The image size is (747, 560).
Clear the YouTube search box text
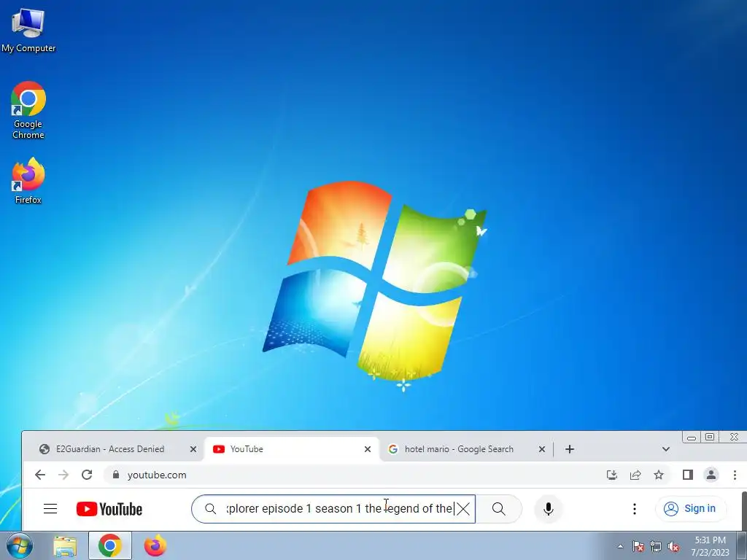[462, 508]
